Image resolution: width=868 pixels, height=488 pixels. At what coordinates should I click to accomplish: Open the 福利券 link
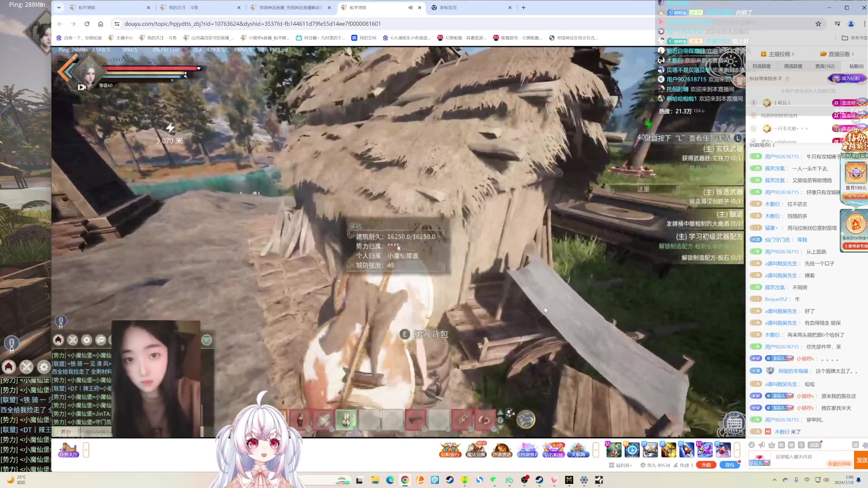621,465
